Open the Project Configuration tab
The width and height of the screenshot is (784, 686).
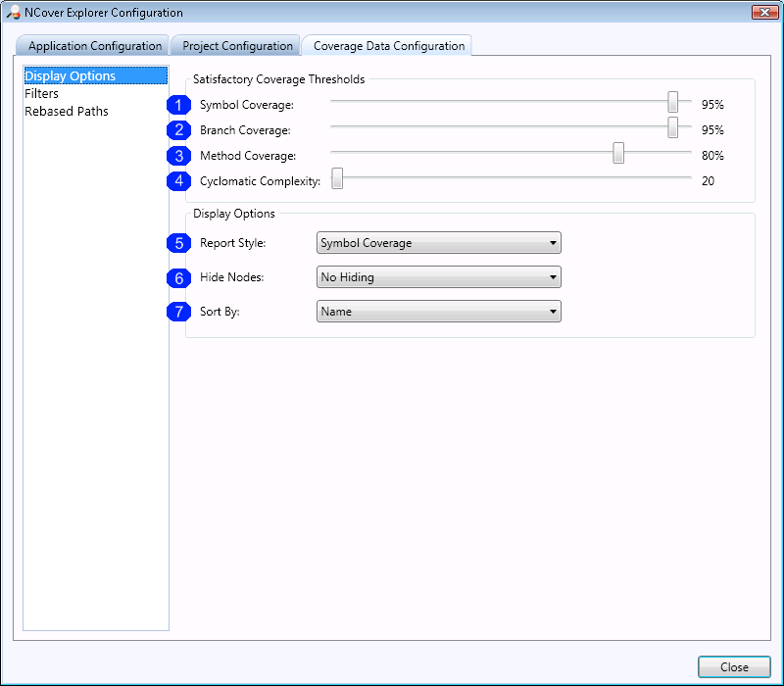click(235, 45)
